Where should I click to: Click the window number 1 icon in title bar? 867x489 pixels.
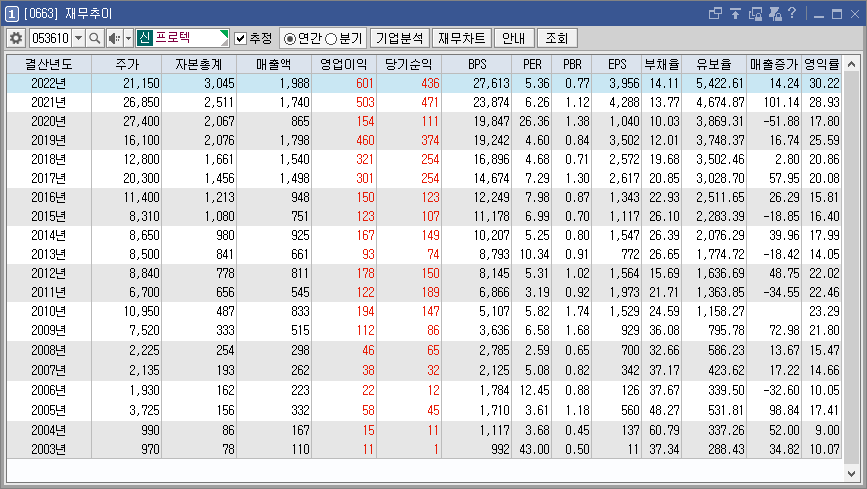[12, 13]
